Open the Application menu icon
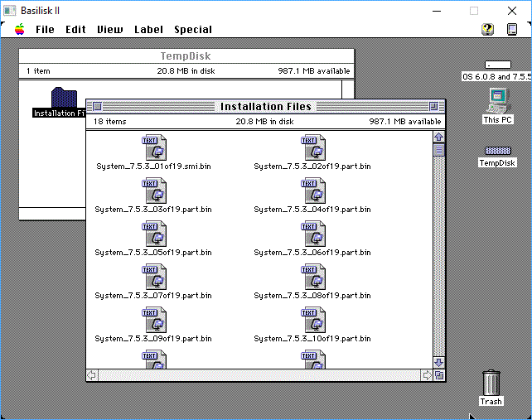 pyautogui.click(x=512, y=29)
